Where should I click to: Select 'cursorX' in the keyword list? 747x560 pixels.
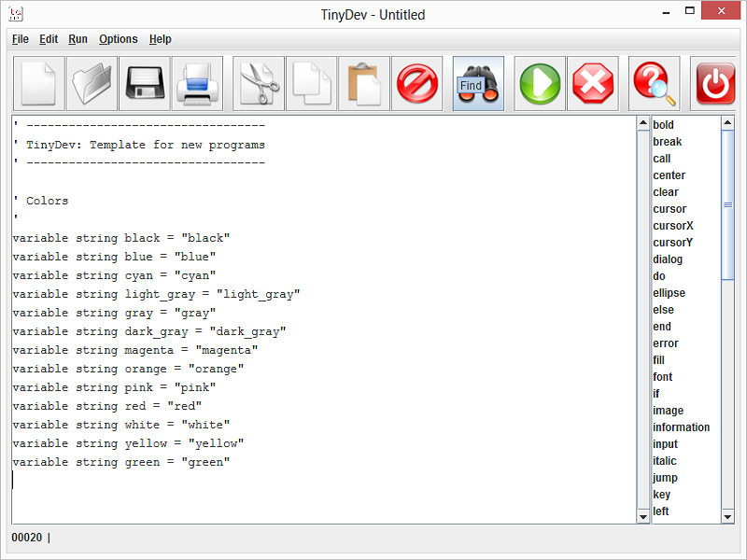coord(673,226)
